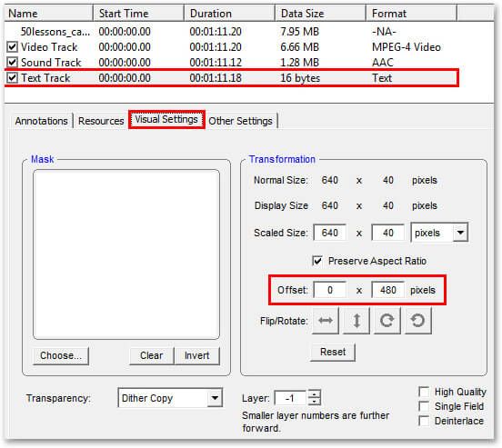Click the AAC format cell
This screenshot has width=502, height=448.
click(382, 63)
